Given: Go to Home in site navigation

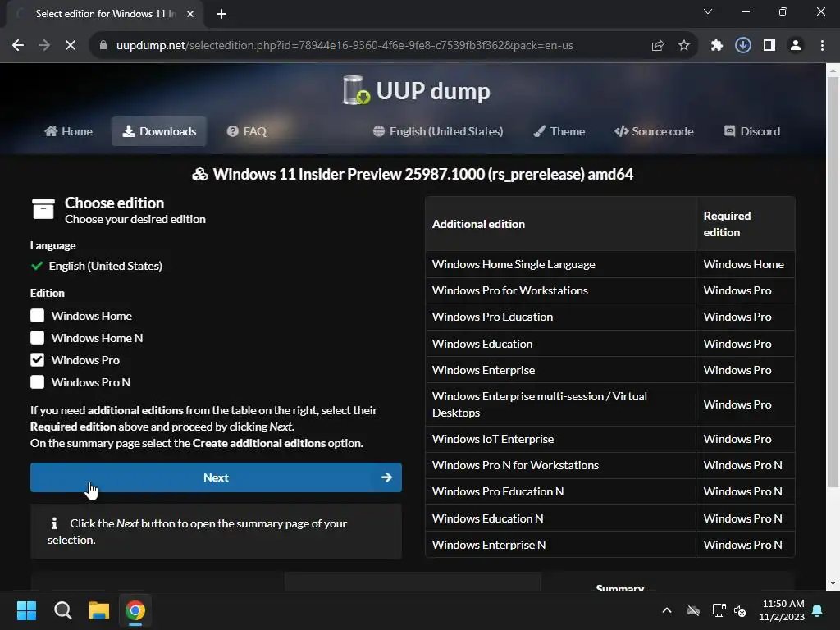Looking at the screenshot, I should tap(69, 131).
